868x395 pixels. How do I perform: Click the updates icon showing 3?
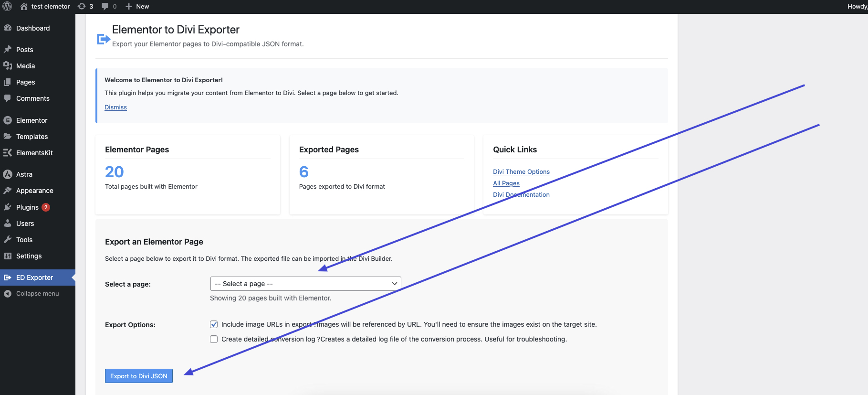[82, 6]
